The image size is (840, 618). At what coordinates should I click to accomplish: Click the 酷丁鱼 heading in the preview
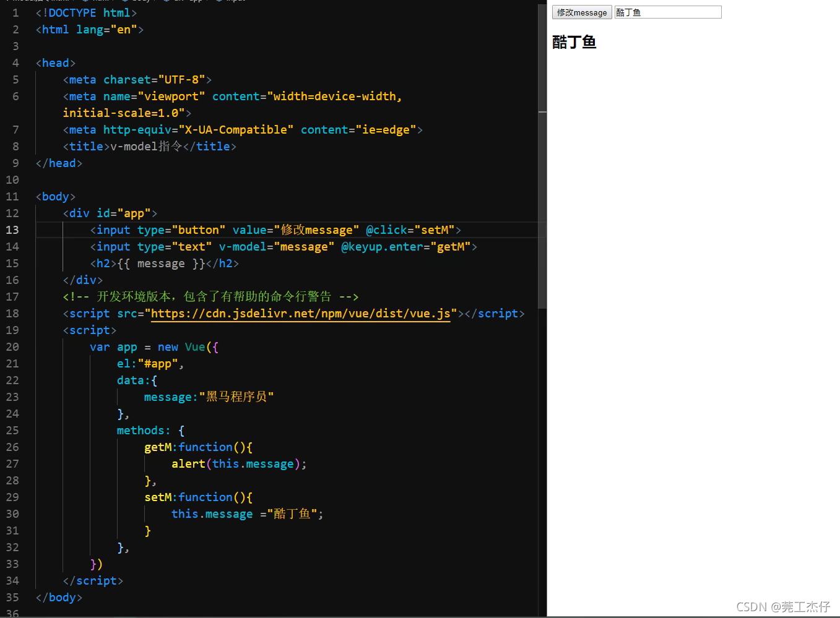click(x=574, y=42)
